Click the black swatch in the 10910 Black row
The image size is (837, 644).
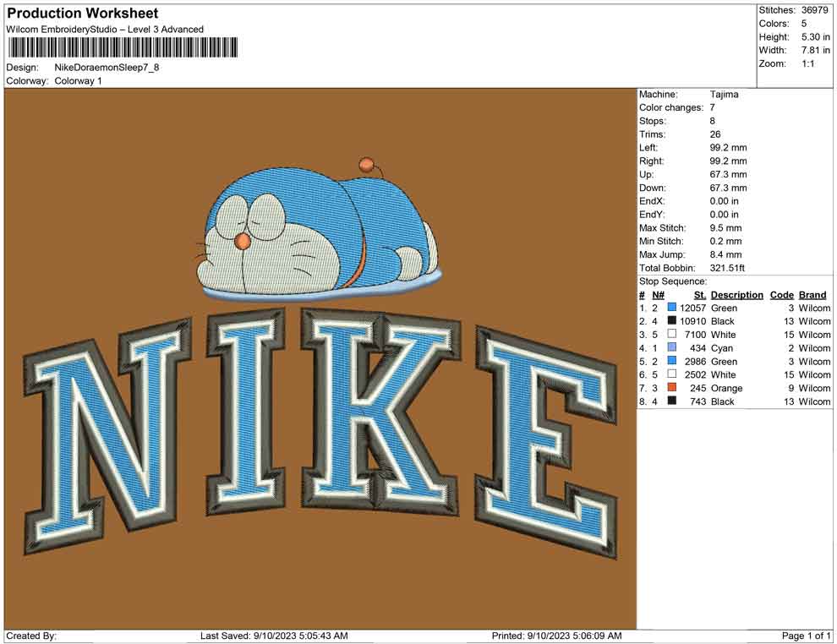tap(672, 320)
